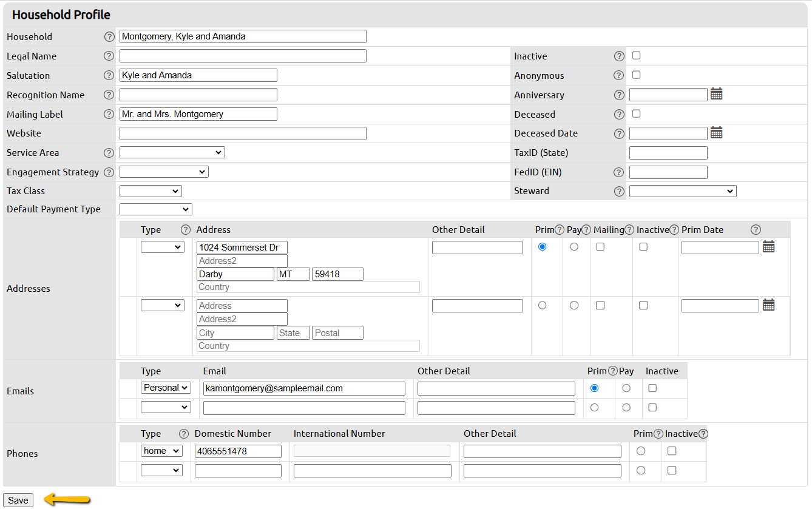The image size is (812, 509).
Task: Check Inactive box for home phone row
Action: (x=672, y=451)
